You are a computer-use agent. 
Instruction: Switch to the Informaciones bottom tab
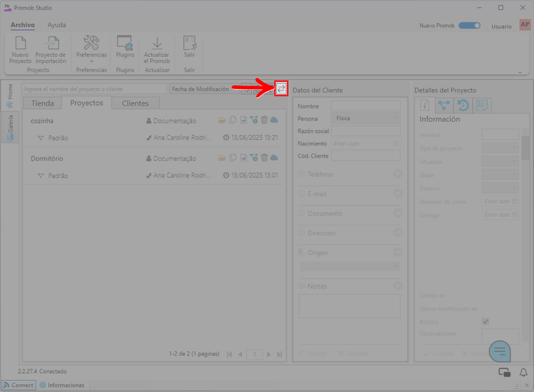click(62, 385)
